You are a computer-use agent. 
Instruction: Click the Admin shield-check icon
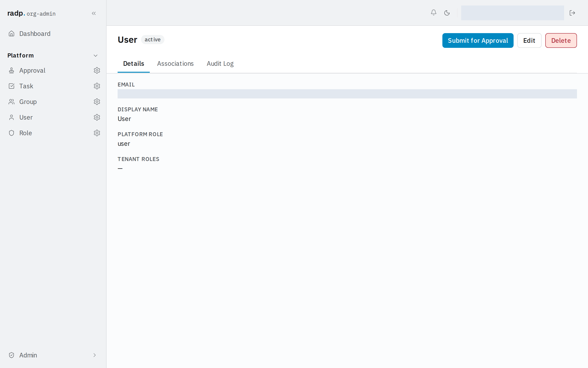(11, 355)
